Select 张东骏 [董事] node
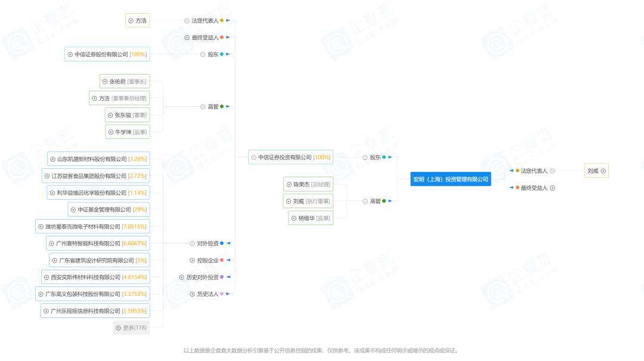This screenshot has width=644, height=361. click(128, 115)
